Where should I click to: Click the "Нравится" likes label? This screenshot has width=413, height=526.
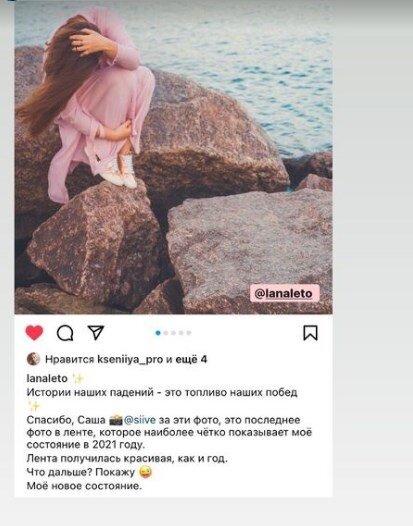point(69,360)
